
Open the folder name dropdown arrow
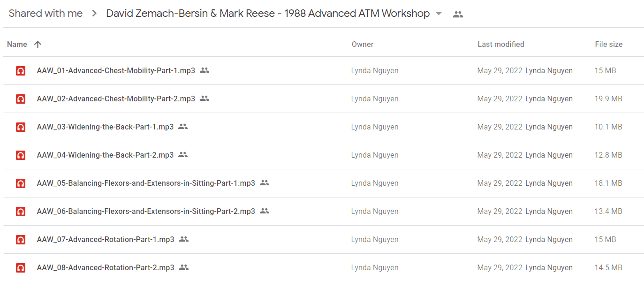click(x=439, y=14)
